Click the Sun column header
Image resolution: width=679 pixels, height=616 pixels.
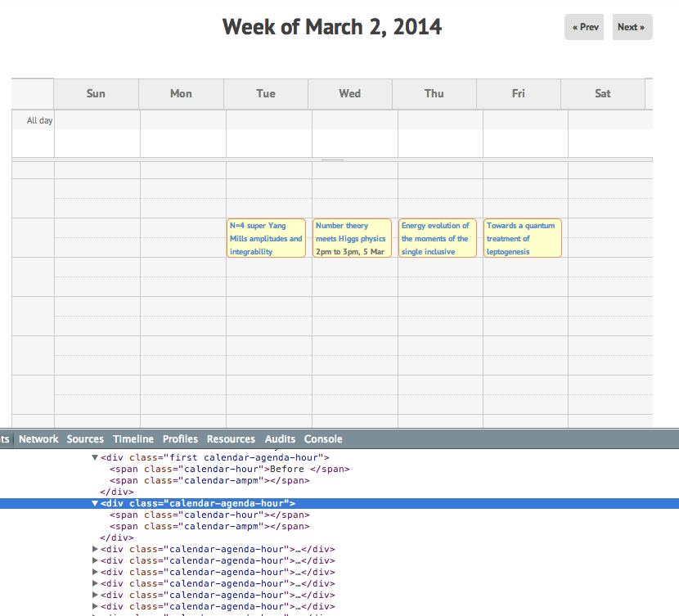click(x=96, y=93)
